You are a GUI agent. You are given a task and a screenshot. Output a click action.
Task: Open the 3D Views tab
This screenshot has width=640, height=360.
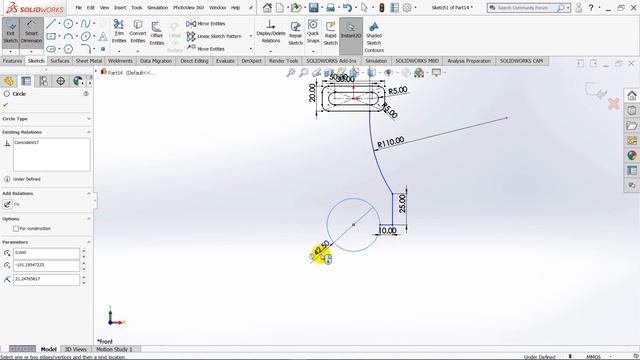pyautogui.click(x=76, y=349)
